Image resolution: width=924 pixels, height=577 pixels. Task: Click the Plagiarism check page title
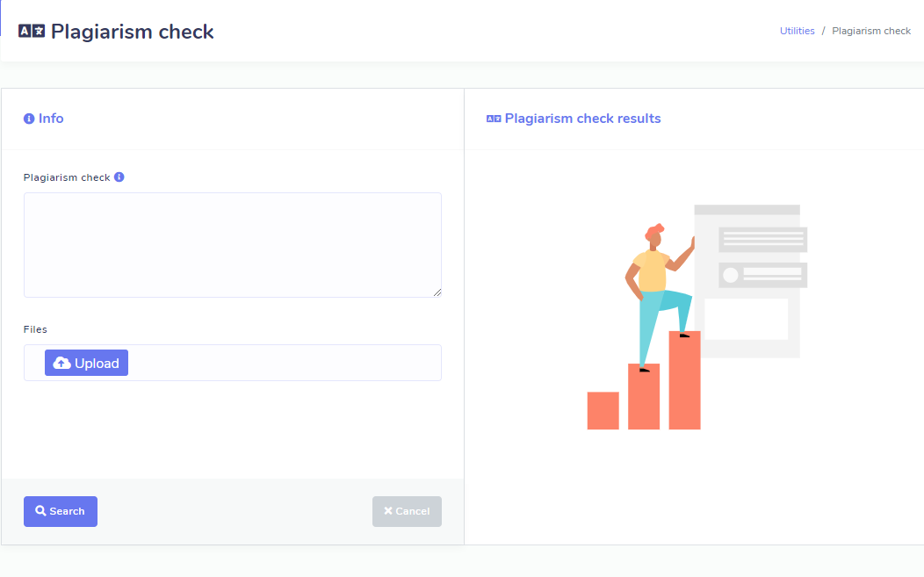pyautogui.click(x=133, y=32)
